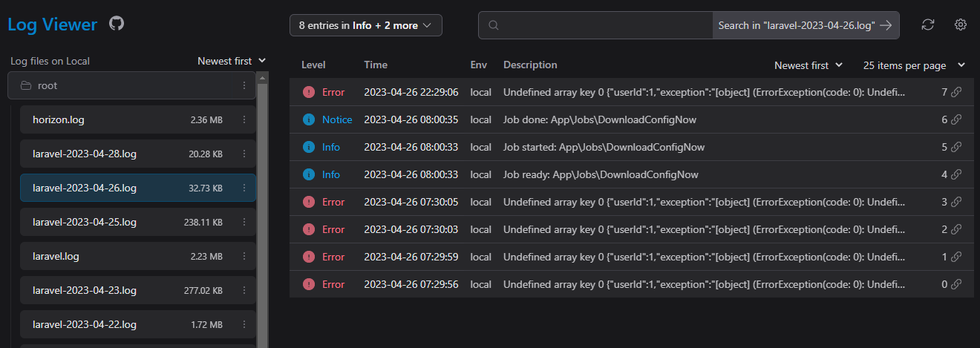Click the Time column header
980x348 pixels.
(376, 65)
